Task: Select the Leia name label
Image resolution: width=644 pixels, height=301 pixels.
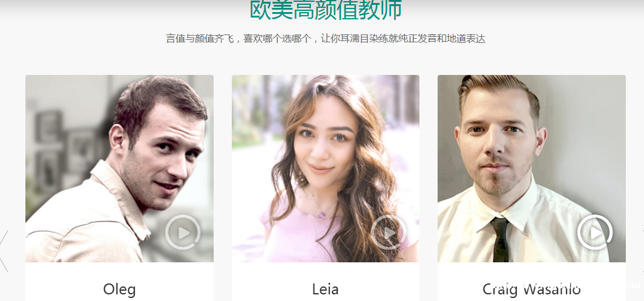Action: click(325, 289)
